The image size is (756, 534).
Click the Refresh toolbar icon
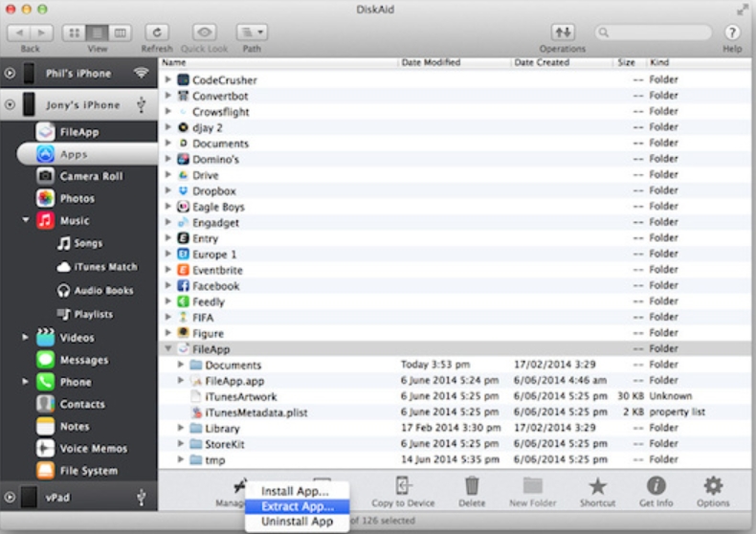(x=157, y=33)
